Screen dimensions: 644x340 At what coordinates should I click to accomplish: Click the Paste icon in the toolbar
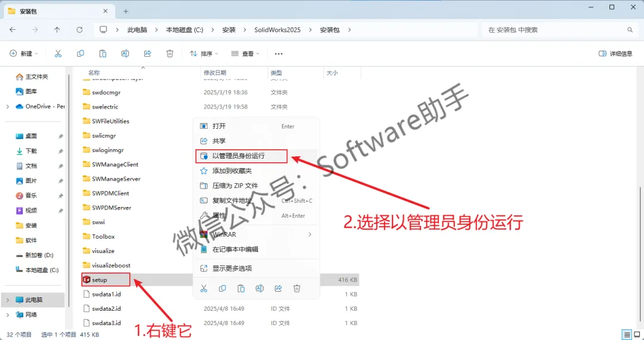click(103, 53)
